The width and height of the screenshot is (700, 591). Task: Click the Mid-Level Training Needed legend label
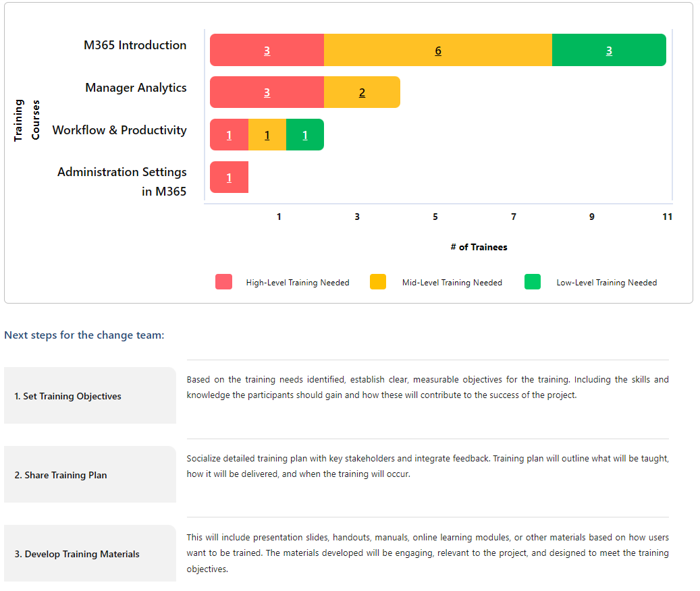tap(452, 282)
